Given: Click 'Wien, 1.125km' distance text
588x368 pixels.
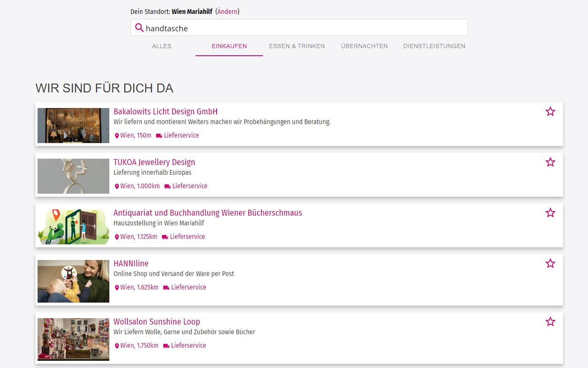Looking at the screenshot, I should [x=138, y=237].
